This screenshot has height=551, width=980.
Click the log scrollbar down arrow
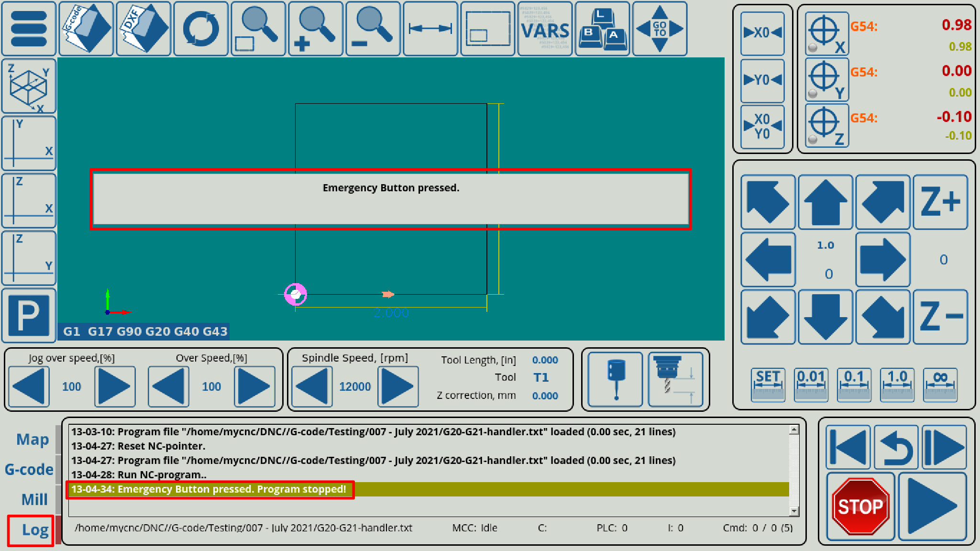point(794,511)
